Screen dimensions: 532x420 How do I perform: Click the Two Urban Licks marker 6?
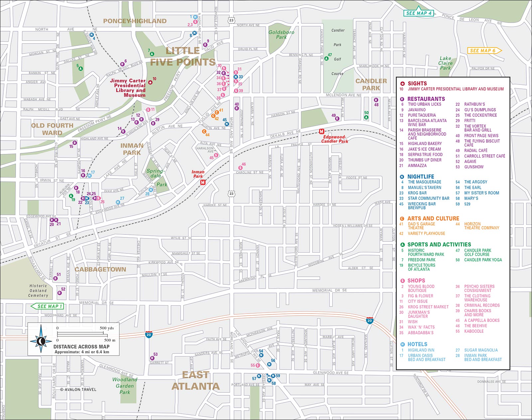tap(122, 65)
